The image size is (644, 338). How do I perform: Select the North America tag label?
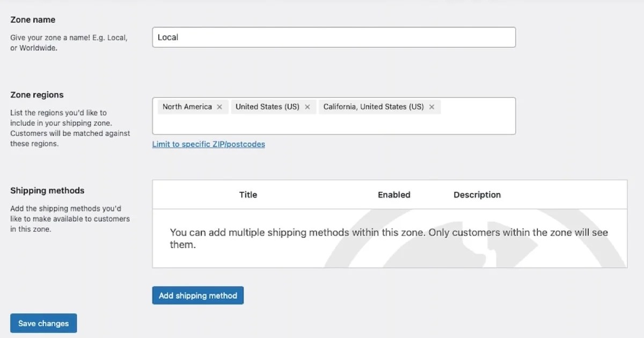pyautogui.click(x=187, y=107)
